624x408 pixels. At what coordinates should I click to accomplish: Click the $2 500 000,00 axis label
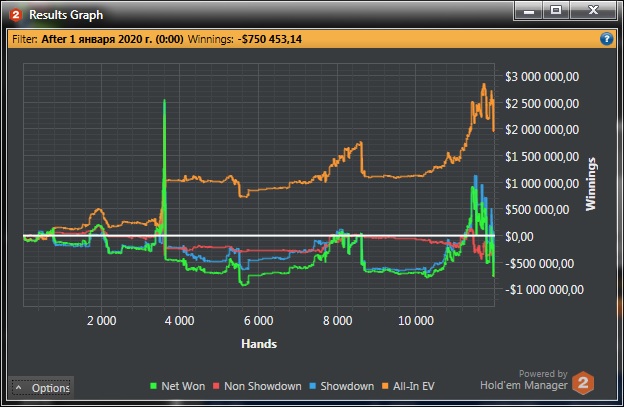point(542,103)
